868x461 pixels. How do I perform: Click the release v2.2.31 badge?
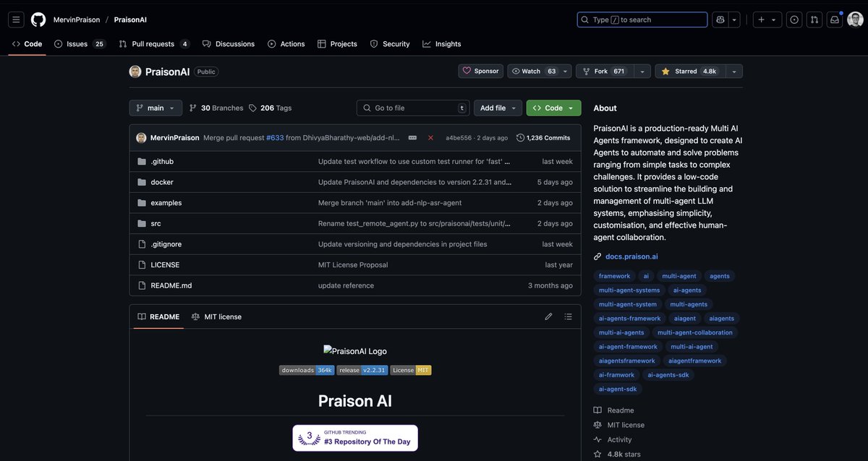tap(362, 370)
